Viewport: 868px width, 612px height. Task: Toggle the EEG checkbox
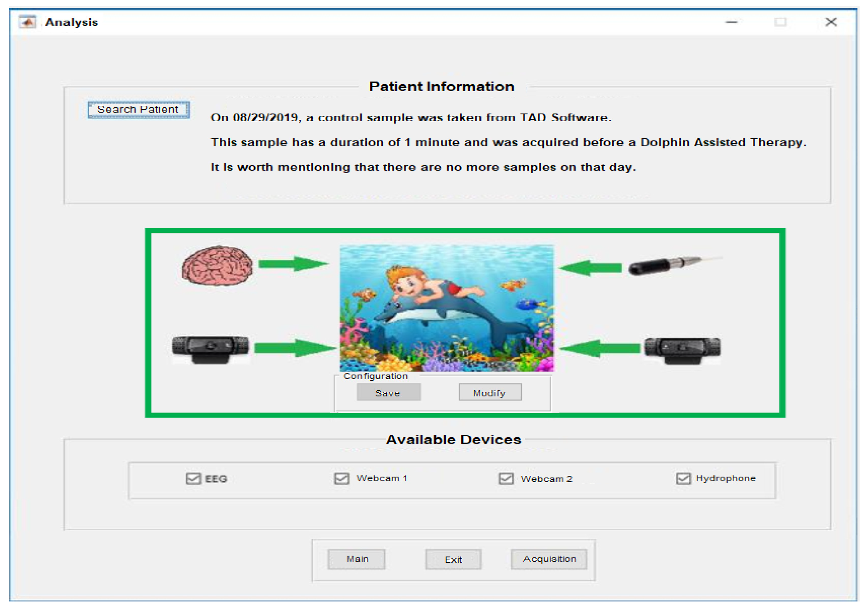(x=193, y=478)
